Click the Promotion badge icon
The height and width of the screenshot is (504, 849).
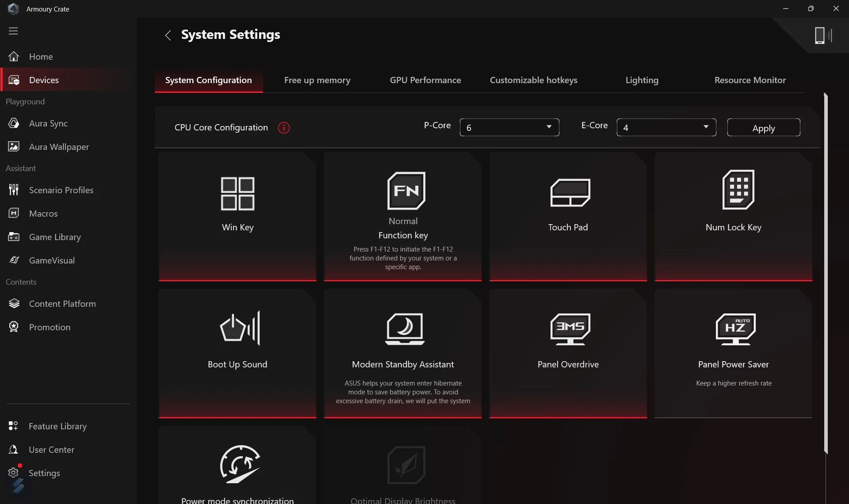click(x=14, y=327)
